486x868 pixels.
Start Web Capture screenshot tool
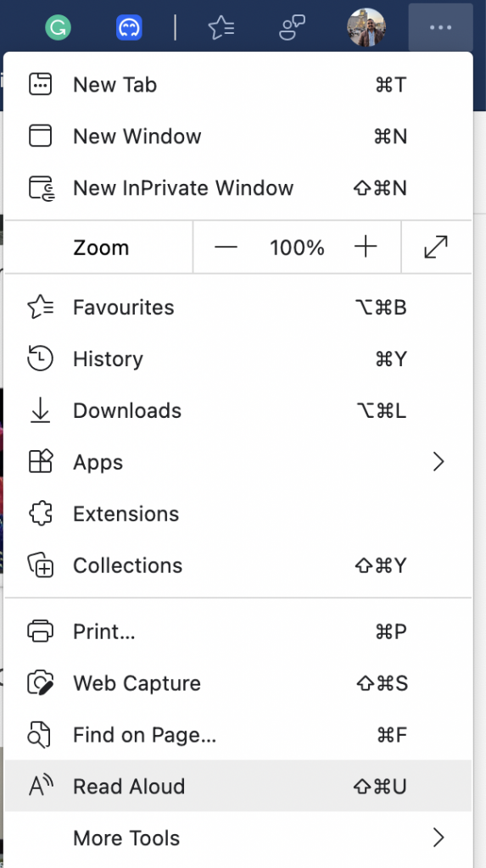(238, 683)
